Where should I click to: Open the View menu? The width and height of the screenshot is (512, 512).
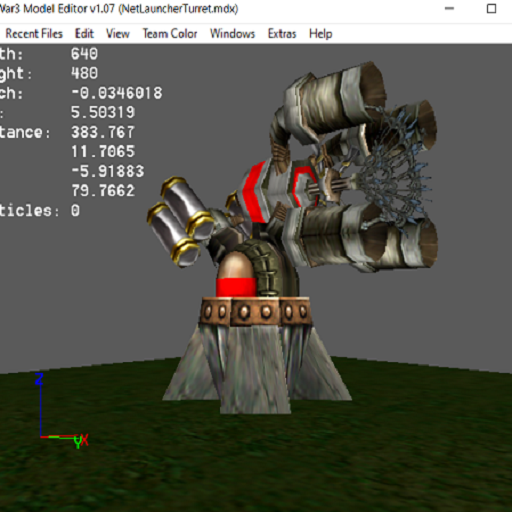118,34
